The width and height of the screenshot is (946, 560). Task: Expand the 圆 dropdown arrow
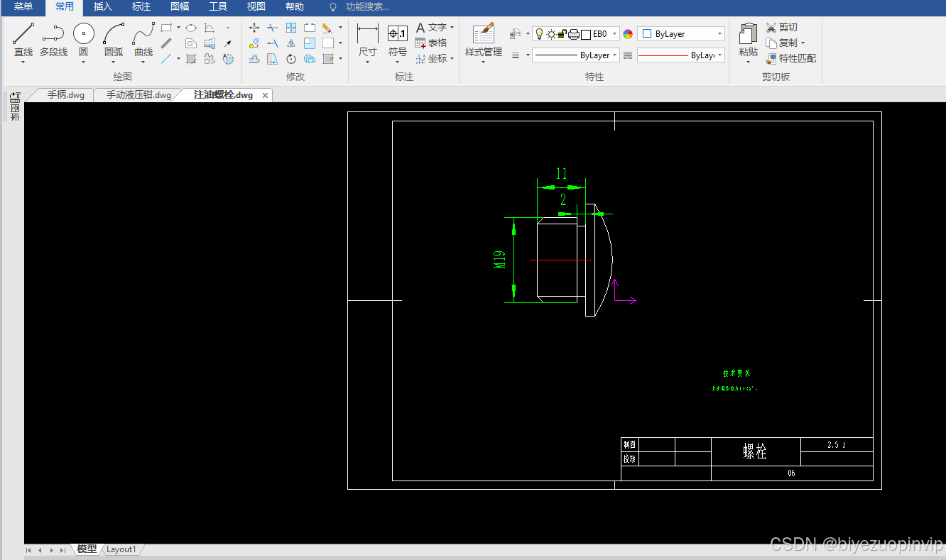click(x=84, y=62)
